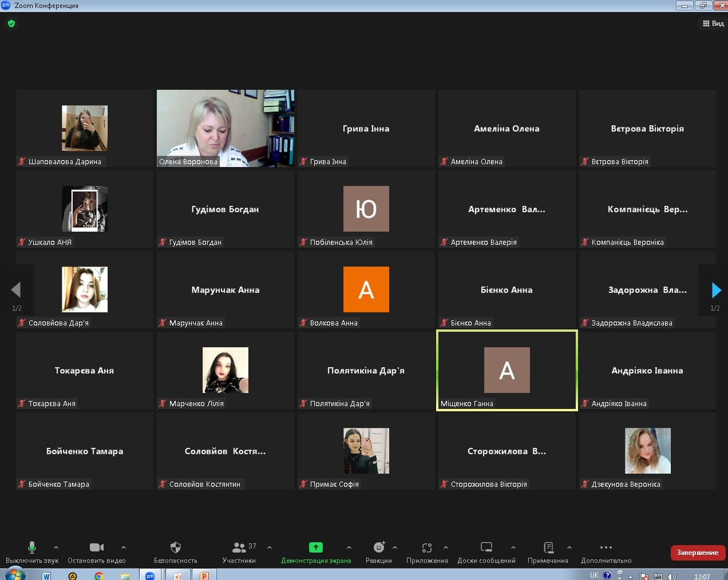Image resolution: width=728 pixels, height=580 pixels.
Task: Expand video options arrow beside camera
Action: point(124,547)
